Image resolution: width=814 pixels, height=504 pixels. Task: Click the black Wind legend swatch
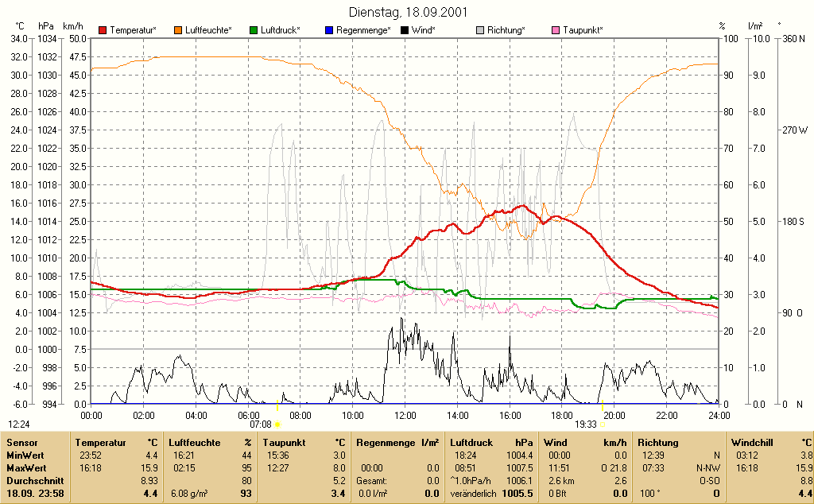[405, 30]
